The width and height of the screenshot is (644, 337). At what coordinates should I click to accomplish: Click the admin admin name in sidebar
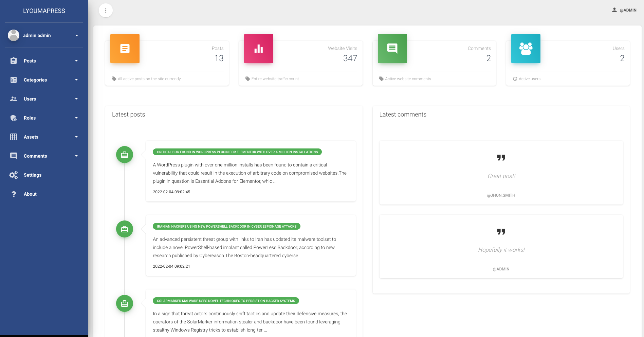coord(37,35)
